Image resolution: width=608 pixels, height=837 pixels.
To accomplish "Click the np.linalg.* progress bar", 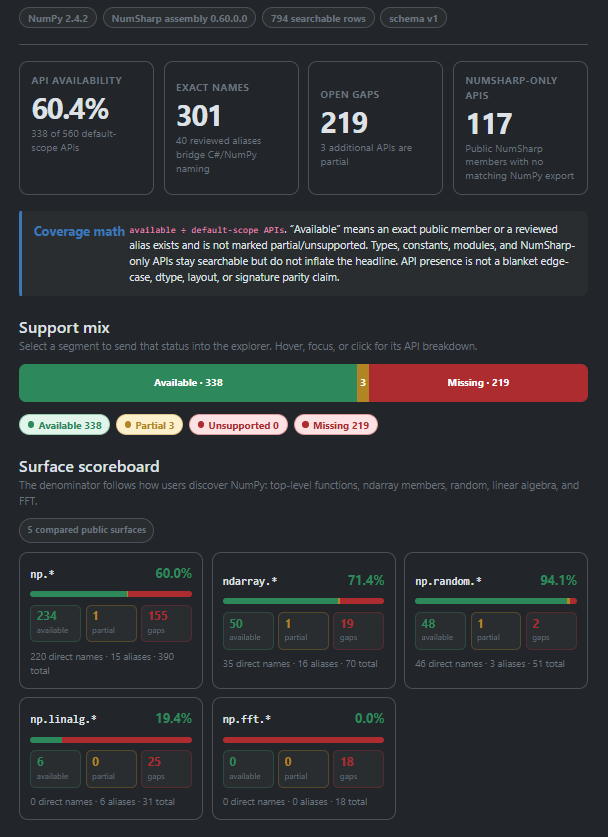I will click(111, 740).
